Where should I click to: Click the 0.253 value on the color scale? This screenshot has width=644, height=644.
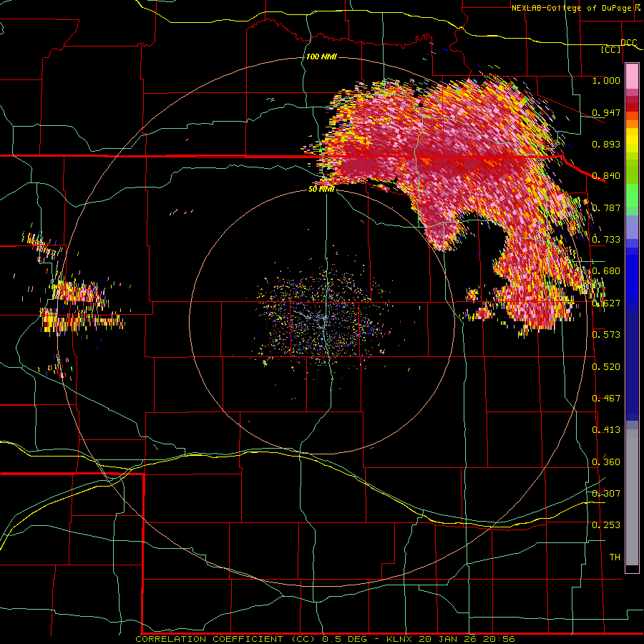click(x=606, y=525)
